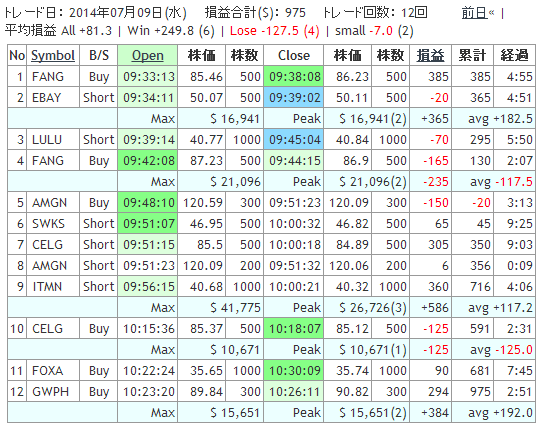Select SWKS symbol in row 6
This screenshot has width=540, height=429.
click(x=48, y=223)
